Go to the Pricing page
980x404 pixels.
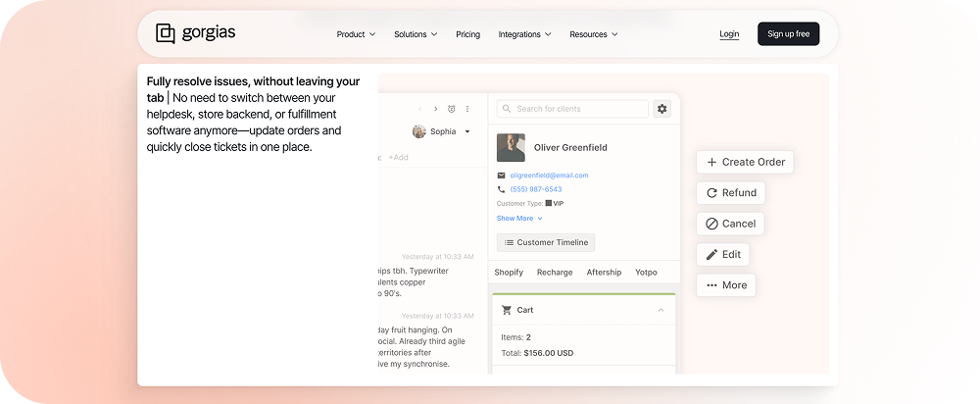click(x=468, y=34)
